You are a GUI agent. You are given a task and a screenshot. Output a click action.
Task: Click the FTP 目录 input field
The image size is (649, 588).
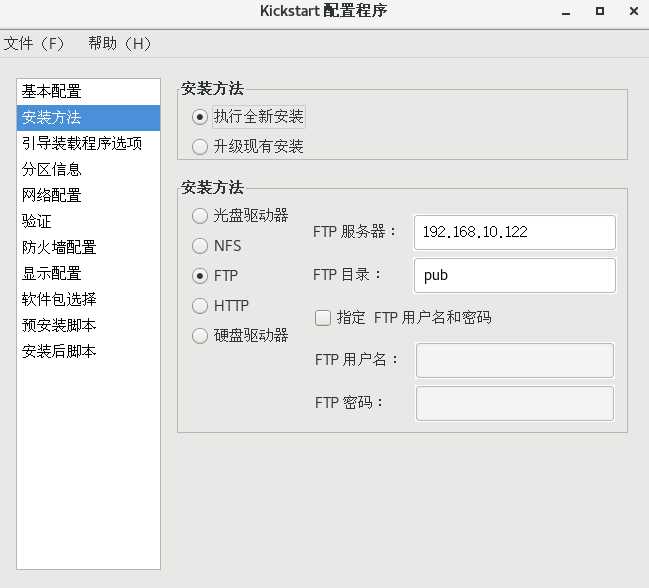pyautogui.click(x=514, y=275)
